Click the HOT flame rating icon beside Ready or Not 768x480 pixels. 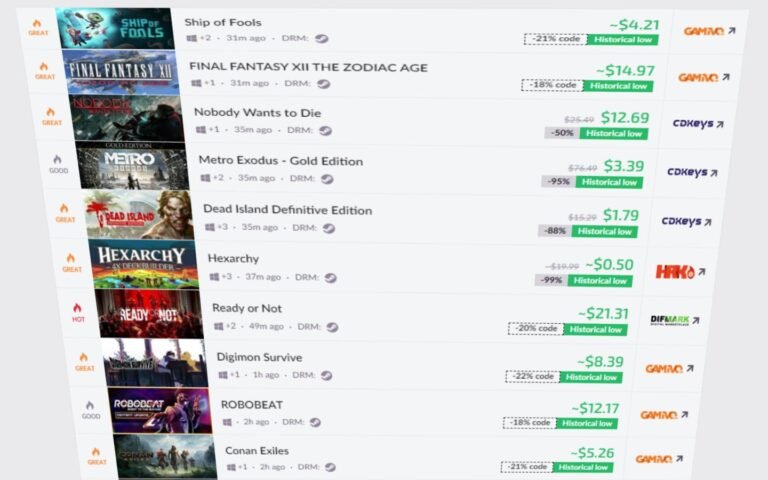77,308
